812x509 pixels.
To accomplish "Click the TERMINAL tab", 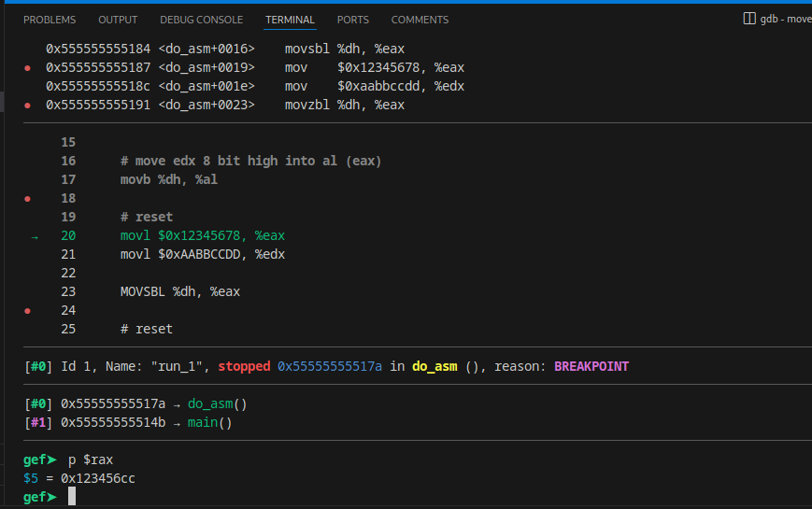I will (x=290, y=20).
